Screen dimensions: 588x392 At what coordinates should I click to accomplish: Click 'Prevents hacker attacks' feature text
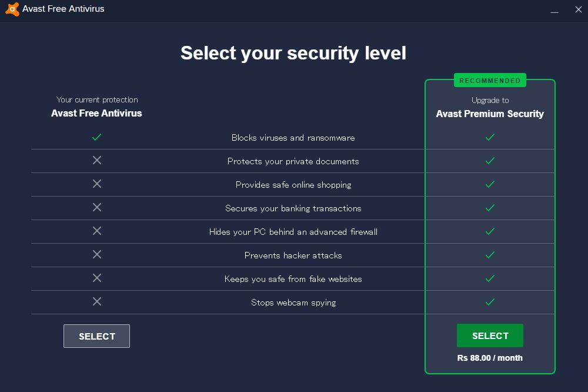293,255
